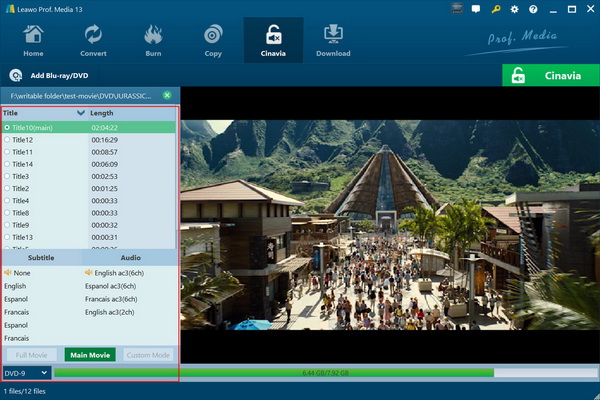Image resolution: width=600 pixels, height=400 pixels.
Task: Click the title list vertical scrollbar
Action: (x=177, y=168)
